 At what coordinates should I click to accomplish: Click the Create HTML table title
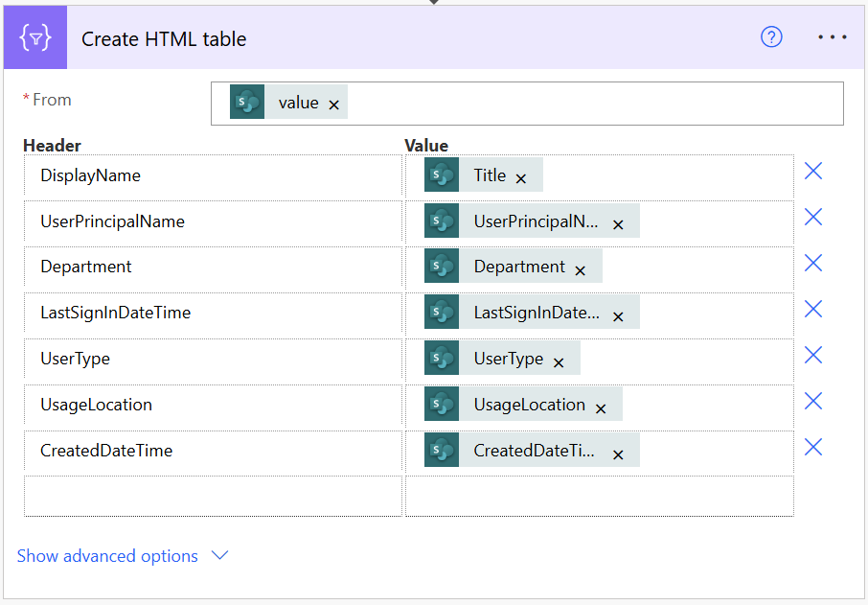pos(164,39)
